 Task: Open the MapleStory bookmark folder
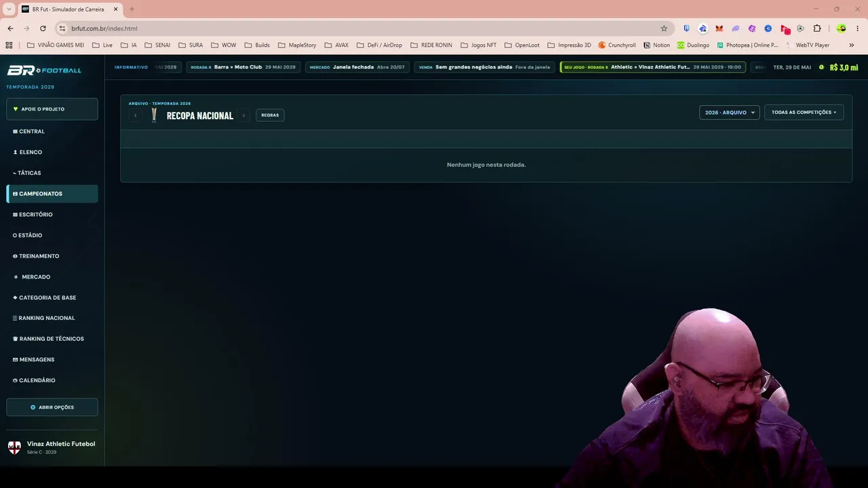tap(297, 45)
